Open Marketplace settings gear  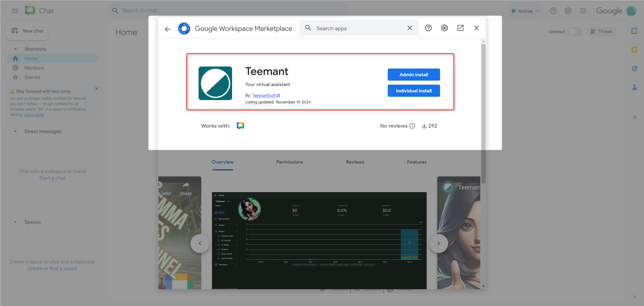(x=444, y=28)
